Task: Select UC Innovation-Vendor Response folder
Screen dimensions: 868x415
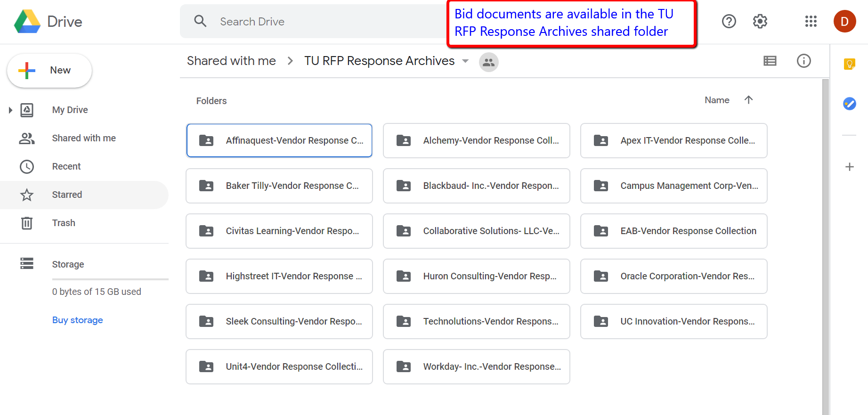Action: [x=674, y=321]
